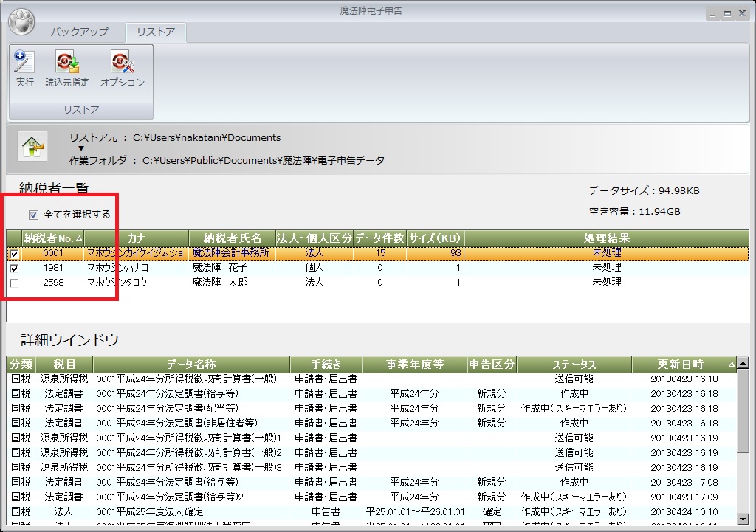Uncheck taxpayer 0001 row checkbox
The image size is (756, 532).
click(x=14, y=253)
